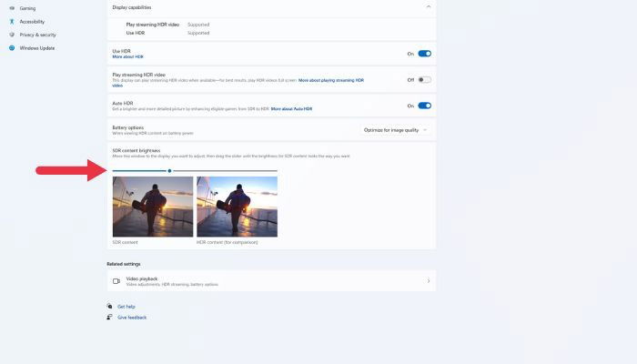The image size is (637, 364).
Task: Enable Play streaming HDR video toggle
Action: tap(425, 80)
